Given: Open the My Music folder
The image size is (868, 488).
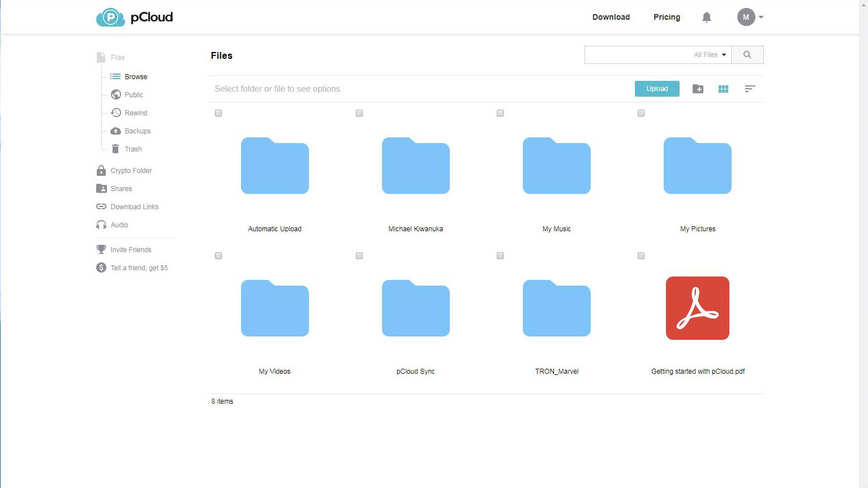Looking at the screenshot, I should [x=556, y=166].
